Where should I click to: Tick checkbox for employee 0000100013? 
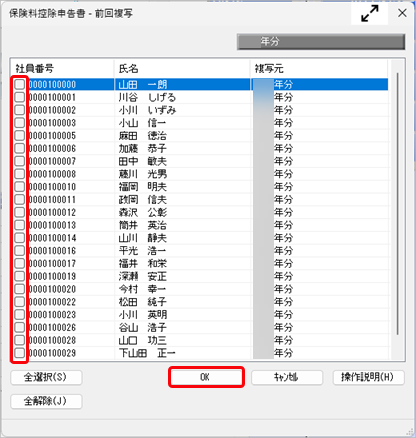click(20, 225)
